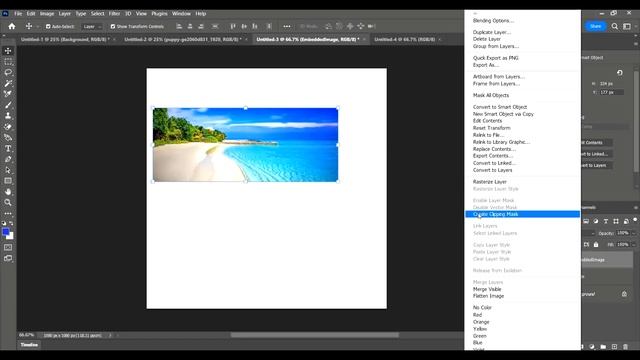The width and height of the screenshot is (640, 360).
Task: Click the foreground blue color swatch
Action: pos(6,232)
